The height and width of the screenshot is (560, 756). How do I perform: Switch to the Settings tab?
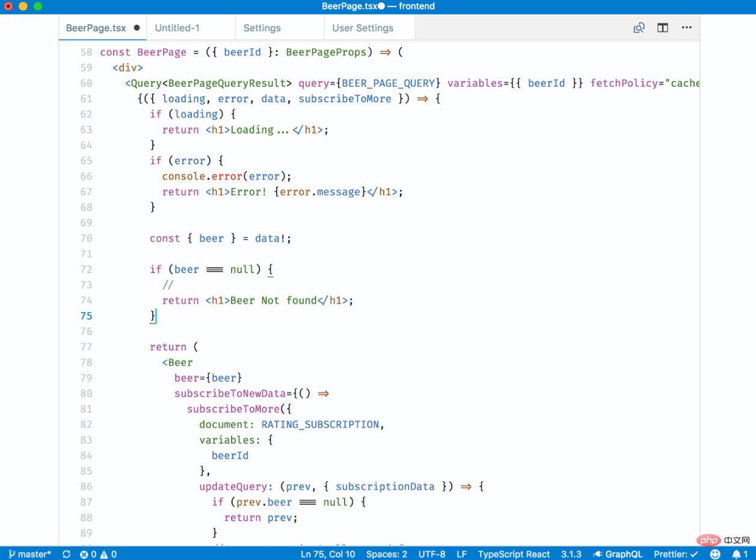click(262, 28)
